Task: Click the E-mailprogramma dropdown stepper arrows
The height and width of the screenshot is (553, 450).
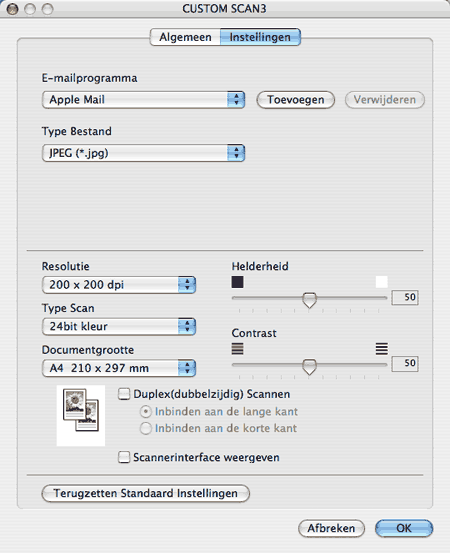Action: (236, 100)
